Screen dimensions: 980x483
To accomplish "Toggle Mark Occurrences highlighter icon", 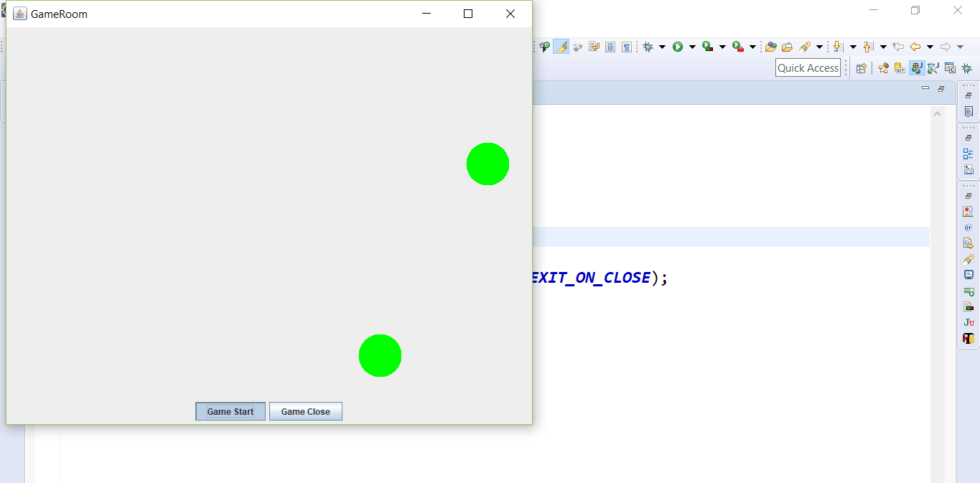I will click(x=561, y=46).
